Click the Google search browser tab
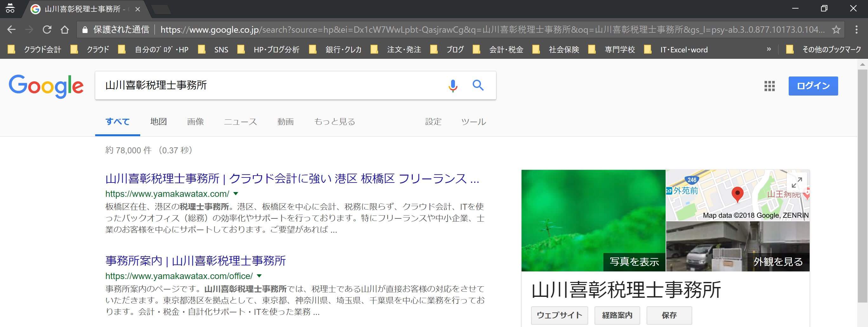Screen dimensions: 868x327 tap(86, 9)
